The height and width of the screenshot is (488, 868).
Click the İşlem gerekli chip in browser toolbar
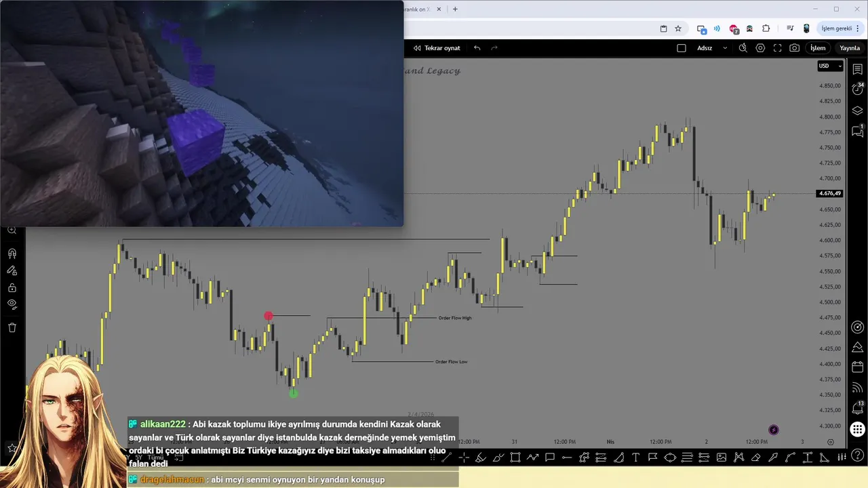click(840, 28)
